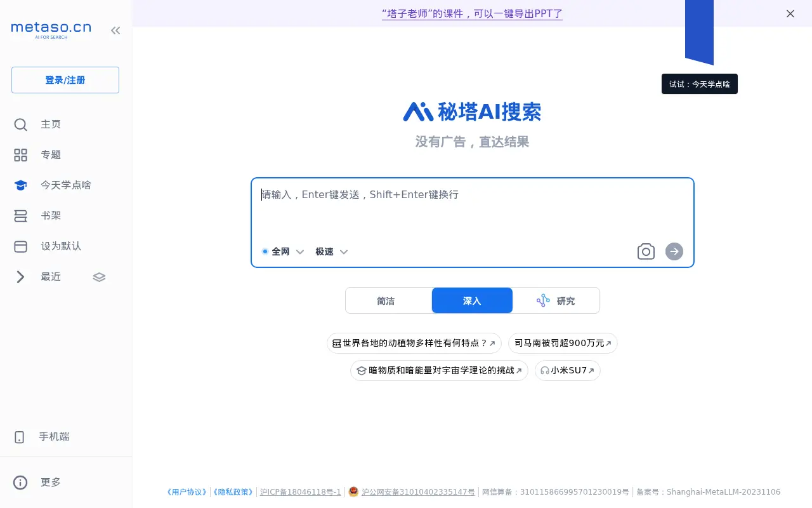Toggle the 研究 search mode
This screenshot has width=812, height=508.
556,300
